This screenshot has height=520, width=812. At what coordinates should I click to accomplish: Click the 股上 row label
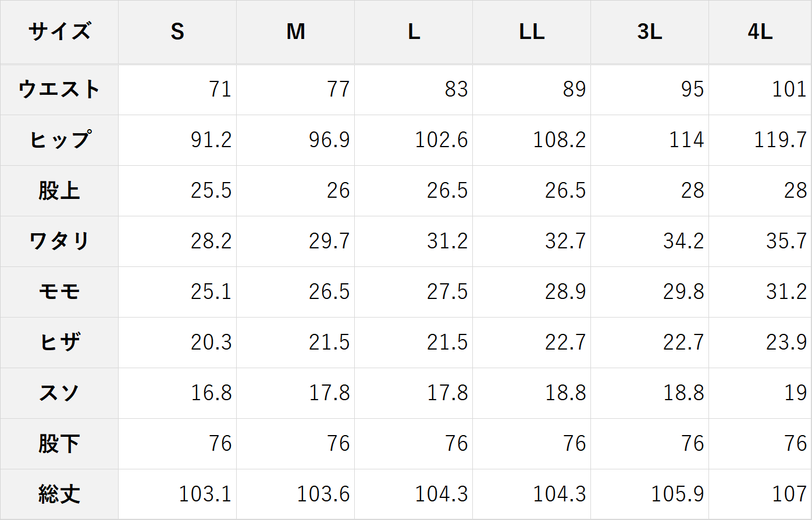(59, 191)
